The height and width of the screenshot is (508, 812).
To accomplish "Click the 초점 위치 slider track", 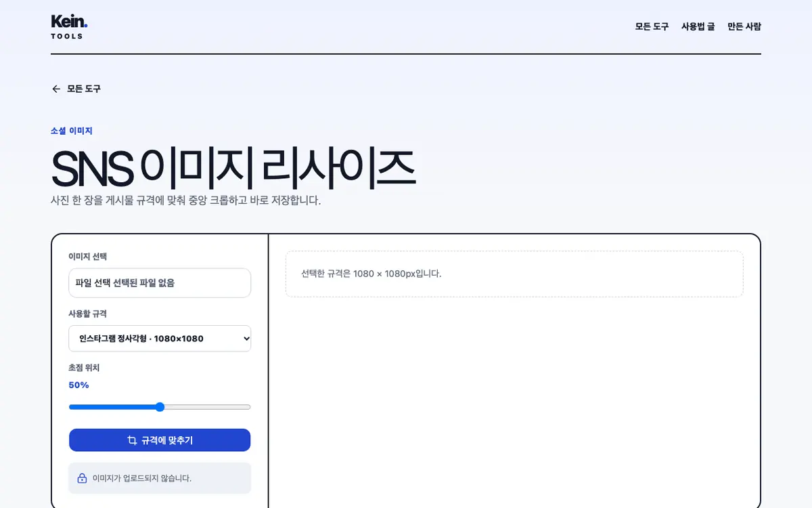I will click(160, 407).
